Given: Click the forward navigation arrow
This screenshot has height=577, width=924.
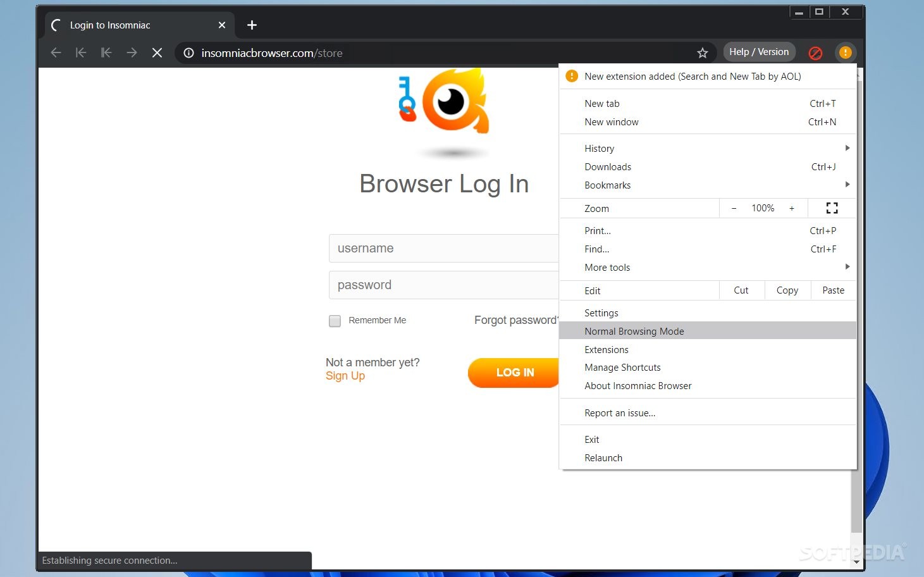Looking at the screenshot, I should click(132, 53).
